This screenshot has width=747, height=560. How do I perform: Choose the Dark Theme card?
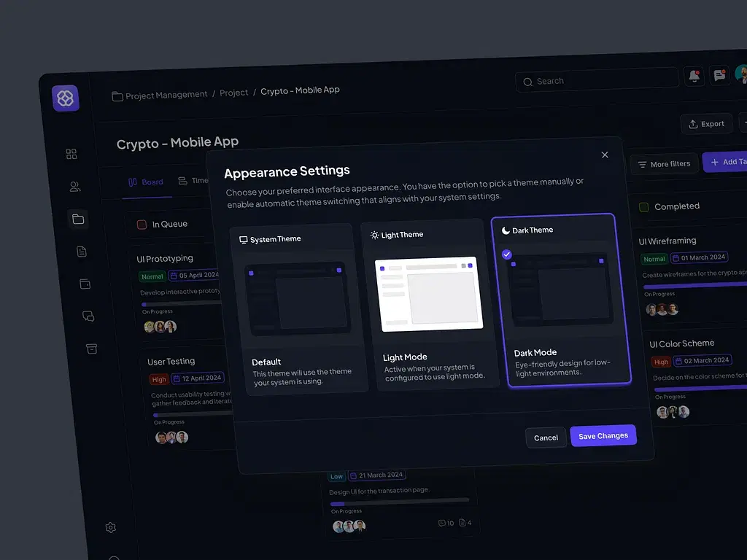click(x=561, y=300)
